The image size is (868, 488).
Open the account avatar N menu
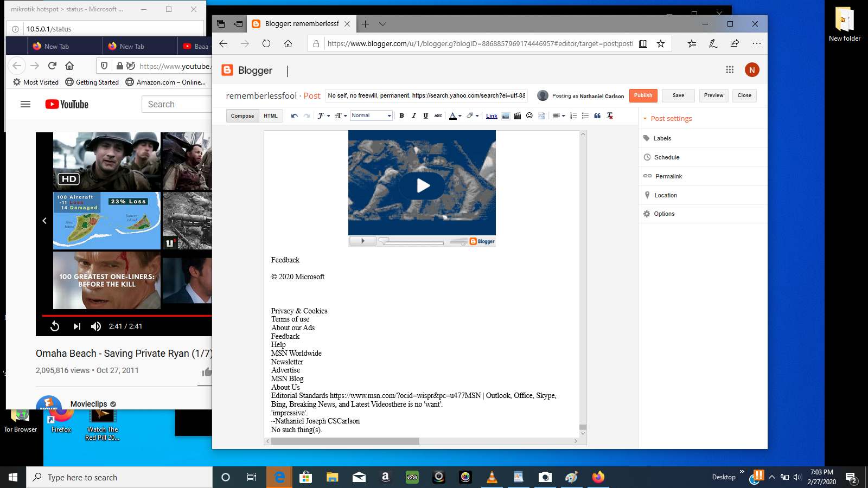pos(752,69)
